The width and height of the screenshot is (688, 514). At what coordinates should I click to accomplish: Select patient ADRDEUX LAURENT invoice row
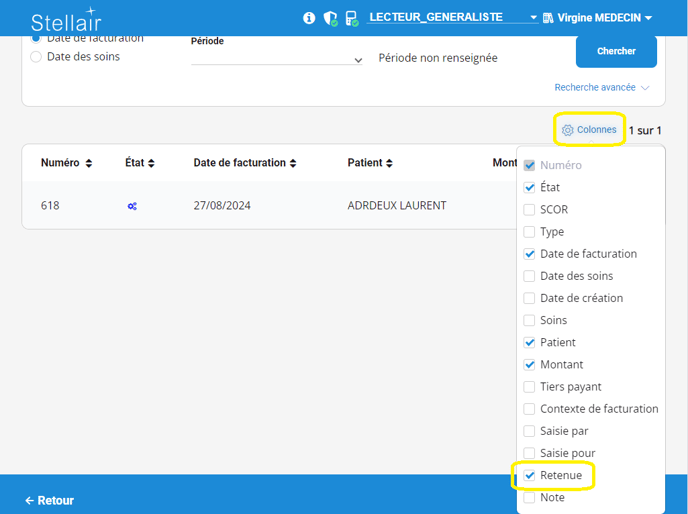[396, 206]
